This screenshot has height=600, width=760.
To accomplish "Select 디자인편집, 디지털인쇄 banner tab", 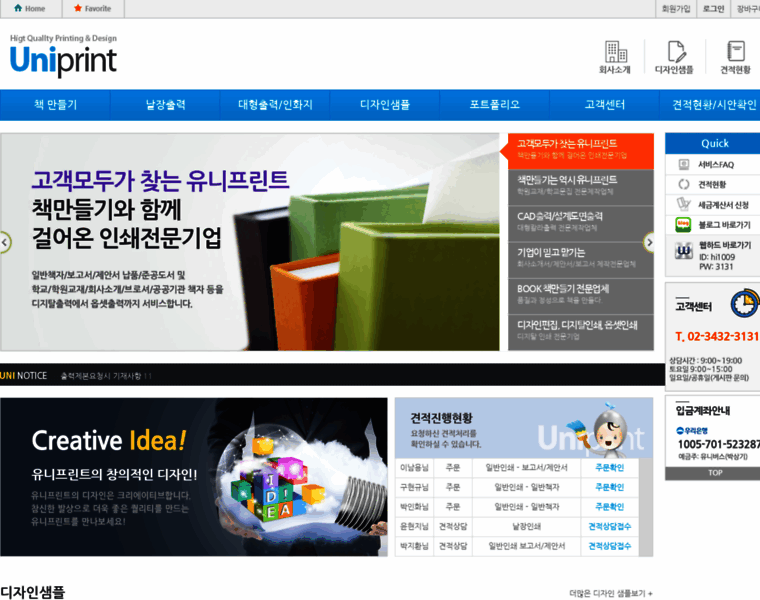I will [581, 332].
